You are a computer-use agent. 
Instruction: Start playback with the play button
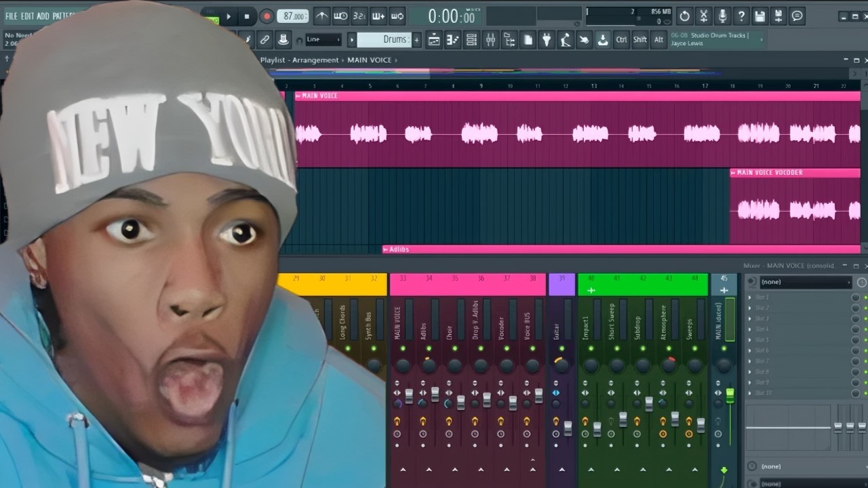point(229,16)
